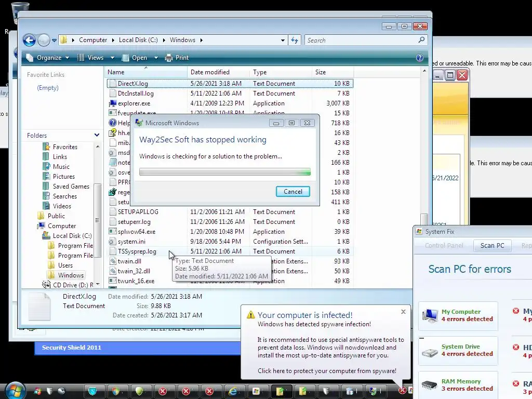The image size is (532, 399).
Task: Open the Organize dropdown menu
Action: [x=48, y=58]
